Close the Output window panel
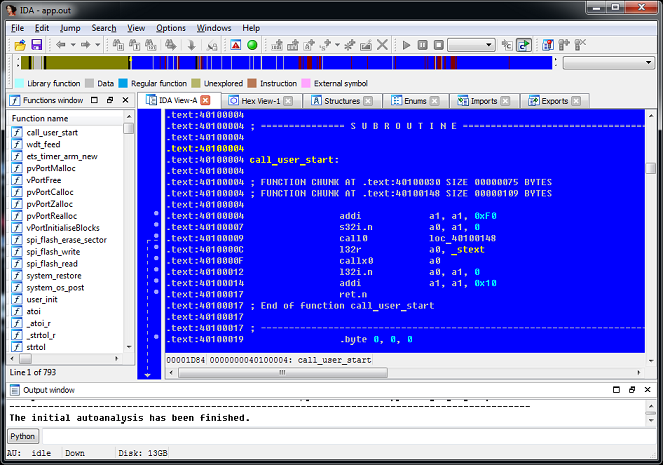Viewport: 663px width, 465px height. coord(647,390)
